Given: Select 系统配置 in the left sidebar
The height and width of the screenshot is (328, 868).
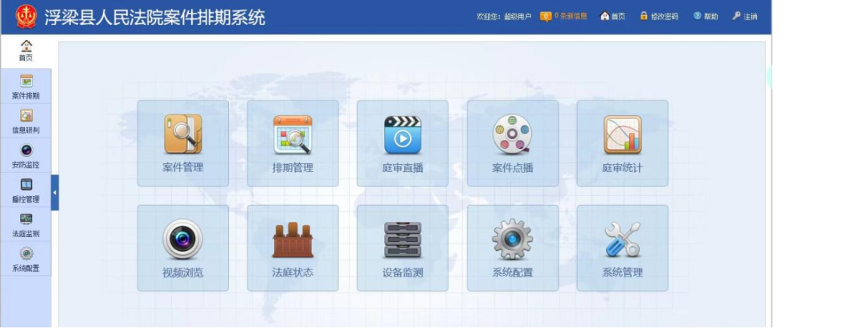Looking at the screenshot, I should click(26, 259).
